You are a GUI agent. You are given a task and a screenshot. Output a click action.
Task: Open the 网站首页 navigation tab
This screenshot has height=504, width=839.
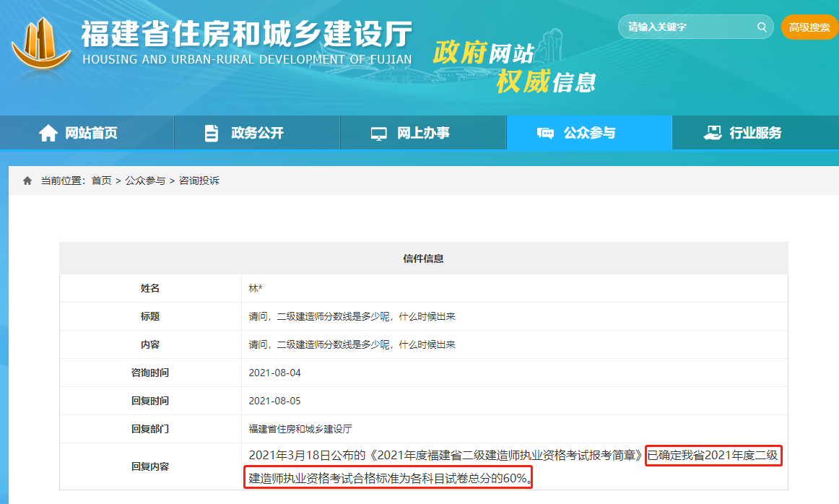[91, 133]
